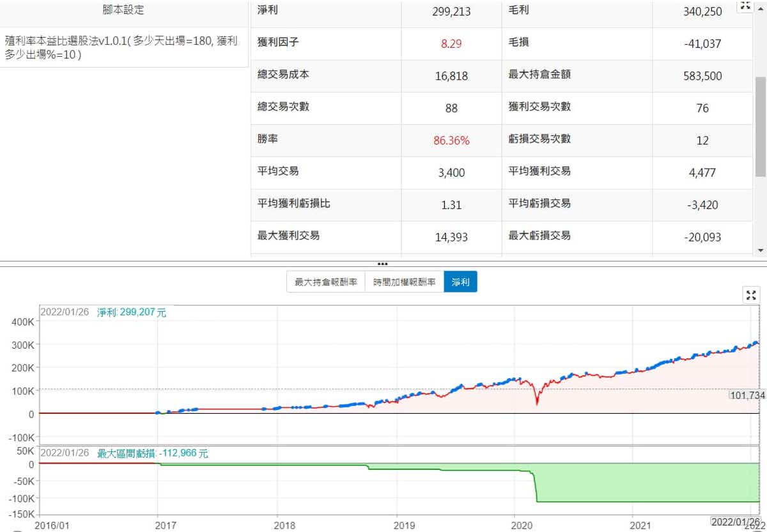Screen dimensions: 767x532
Task: Select the 淨利 chart tab
Action: click(x=460, y=282)
